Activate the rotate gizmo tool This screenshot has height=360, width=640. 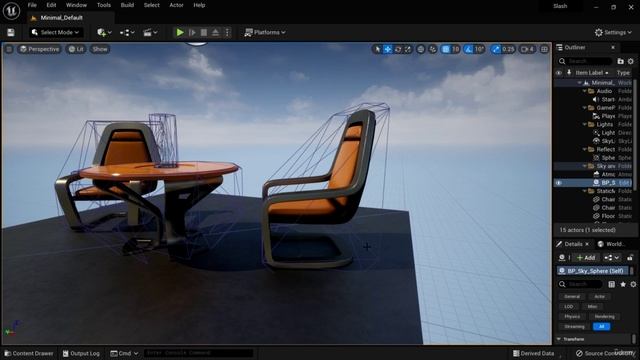(x=398, y=49)
